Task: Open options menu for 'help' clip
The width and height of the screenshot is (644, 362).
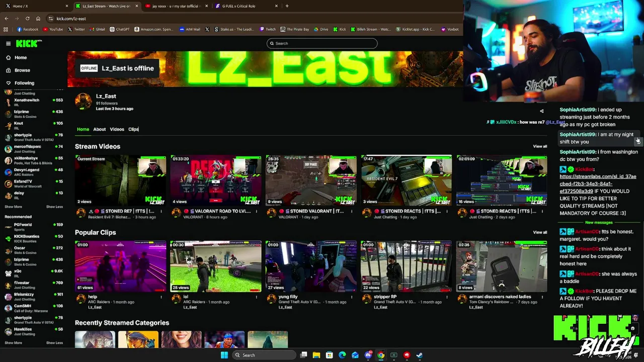Action: click(161, 297)
